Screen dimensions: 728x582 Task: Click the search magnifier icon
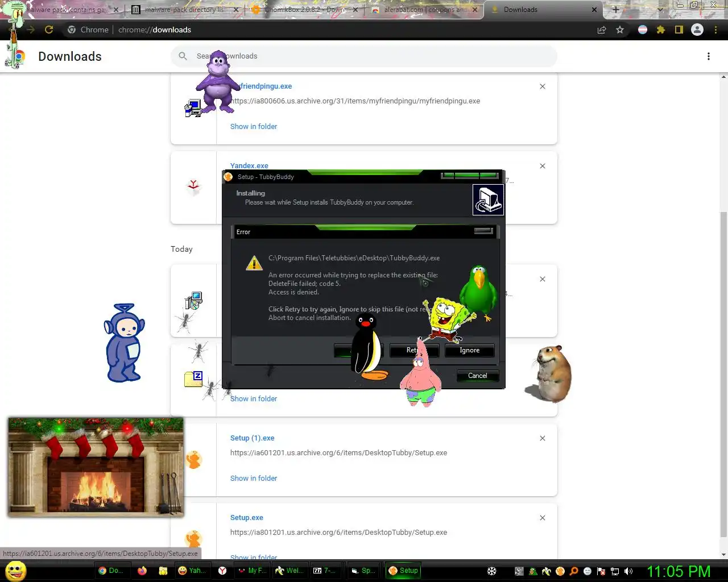pyautogui.click(x=183, y=56)
